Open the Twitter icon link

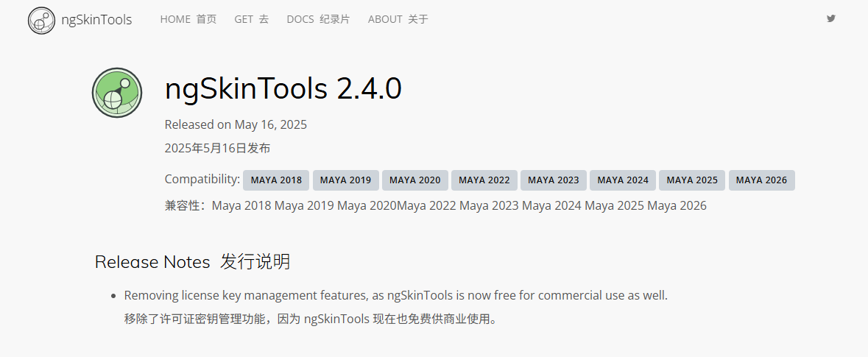831,19
